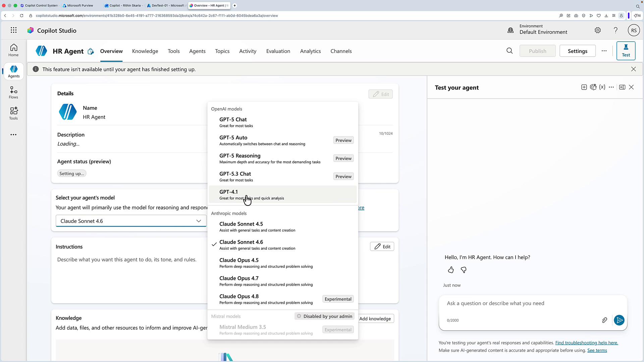Open Tools in the left sidebar
This screenshot has height=362, width=644.
[13, 114]
